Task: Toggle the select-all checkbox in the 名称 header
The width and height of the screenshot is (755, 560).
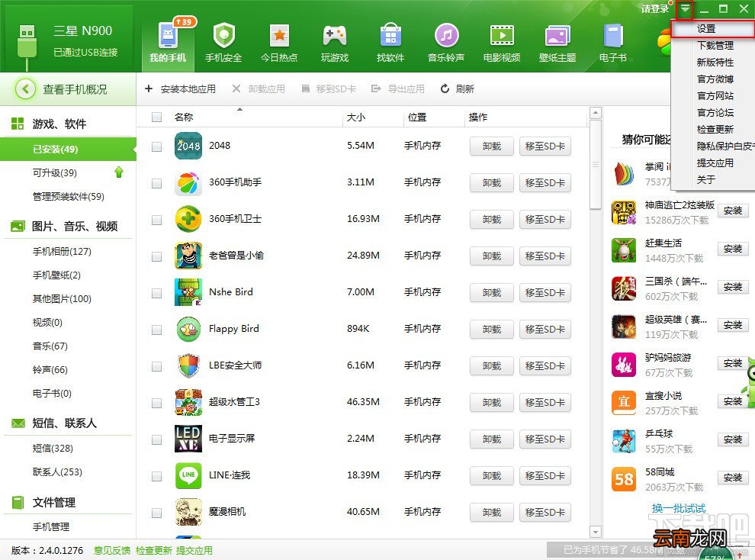Action: [x=156, y=117]
